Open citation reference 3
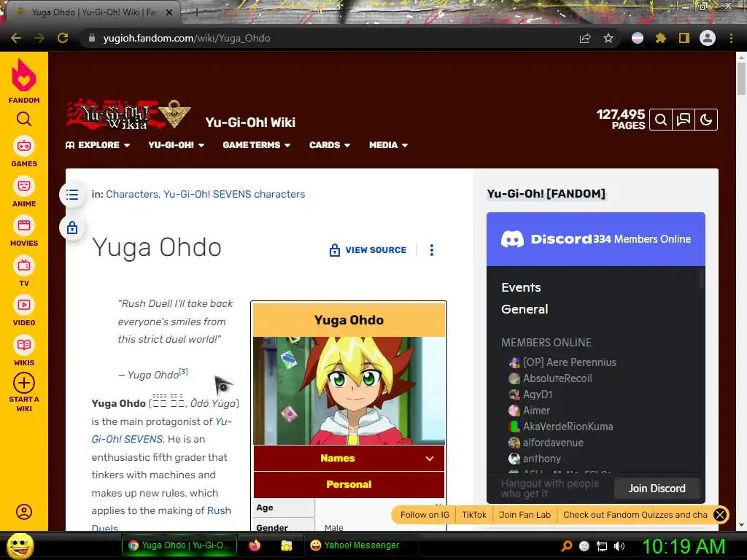 coord(183,371)
